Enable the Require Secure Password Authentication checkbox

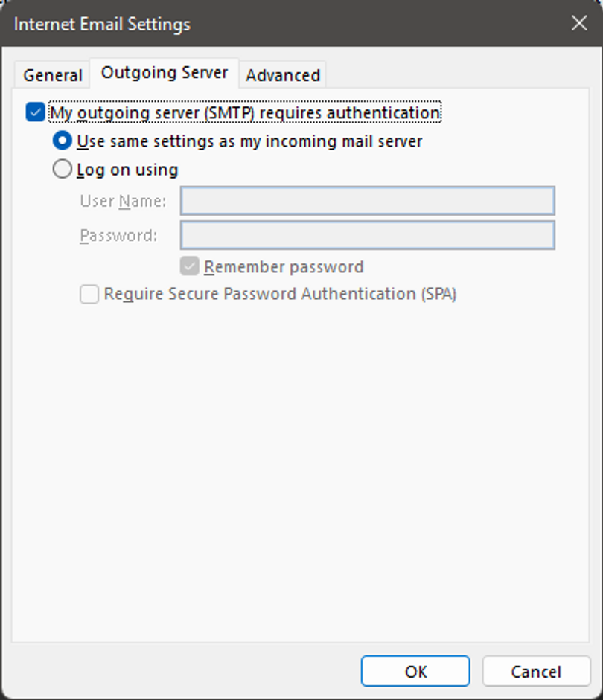point(89,295)
